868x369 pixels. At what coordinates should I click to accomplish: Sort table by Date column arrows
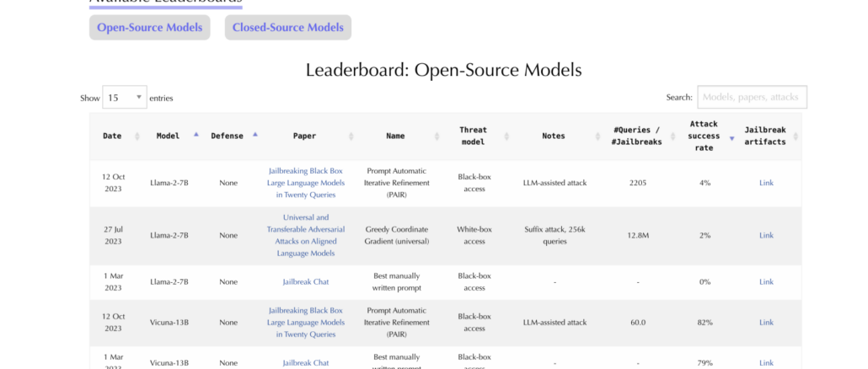[135, 136]
